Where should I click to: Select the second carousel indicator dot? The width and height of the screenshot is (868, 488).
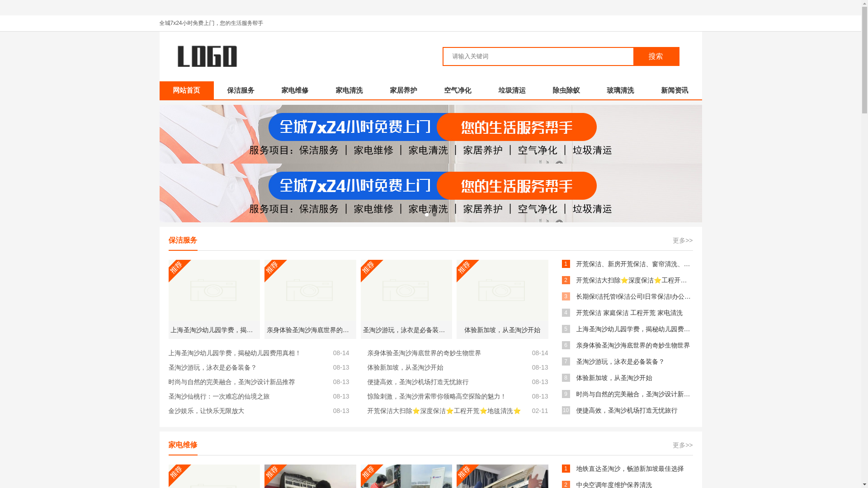434,215
